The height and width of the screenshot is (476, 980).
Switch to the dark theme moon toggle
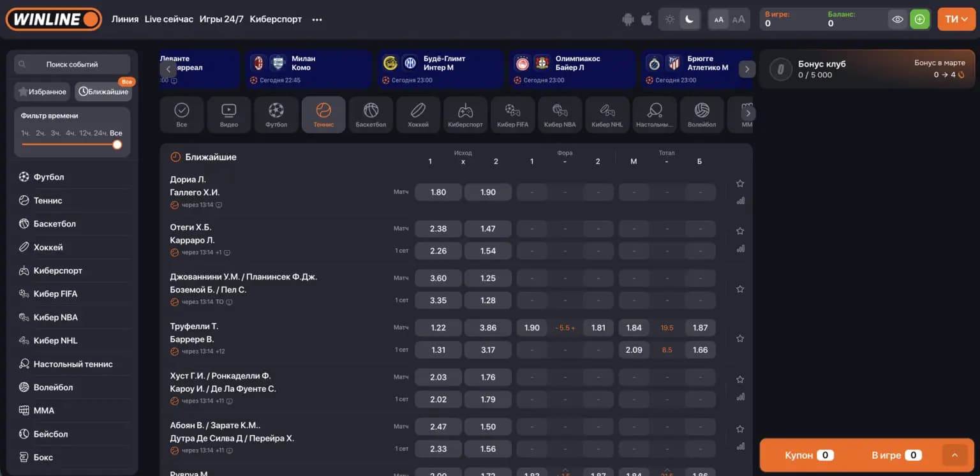pos(689,19)
